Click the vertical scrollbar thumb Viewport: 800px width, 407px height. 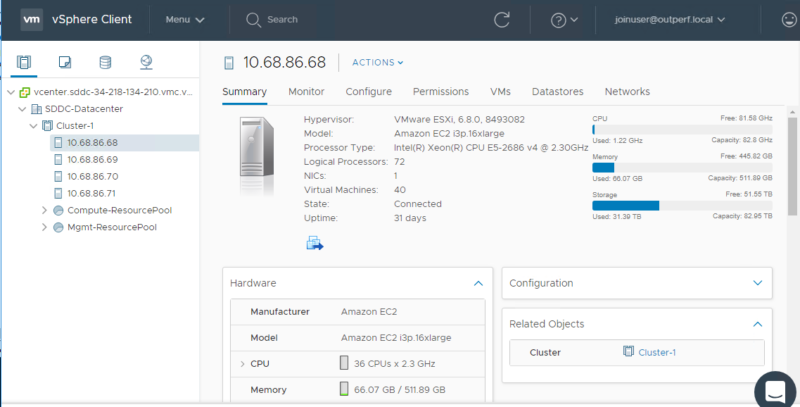tap(792, 166)
